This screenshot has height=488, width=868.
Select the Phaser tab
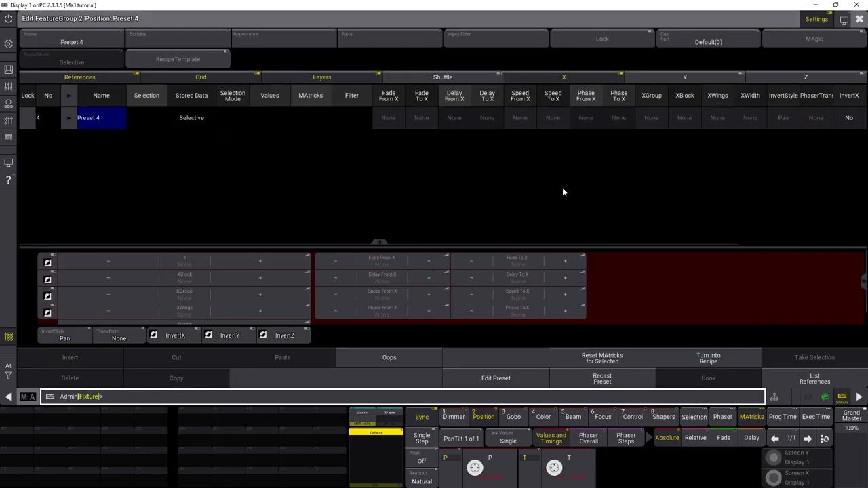[x=722, y=417]
